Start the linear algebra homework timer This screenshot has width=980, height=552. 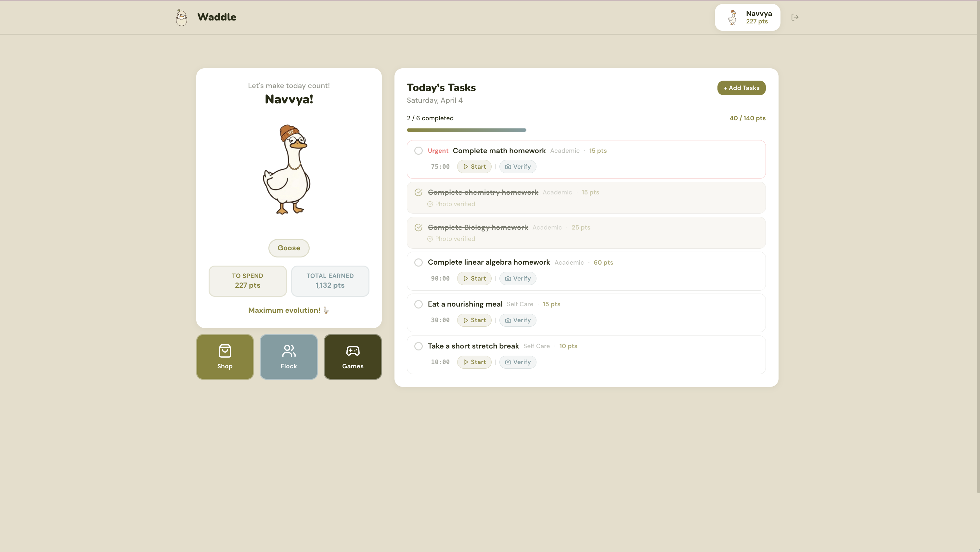point(474,279)
